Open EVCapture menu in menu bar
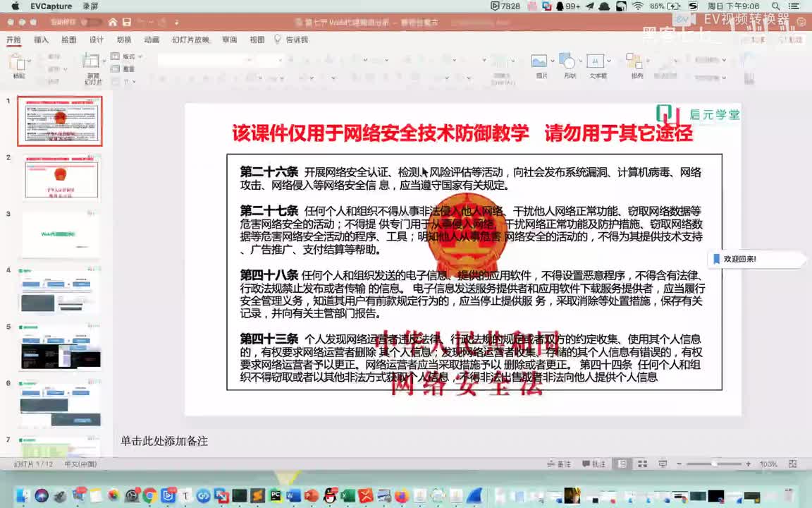This screenshot has height=508, width=812. pos(51,6)
